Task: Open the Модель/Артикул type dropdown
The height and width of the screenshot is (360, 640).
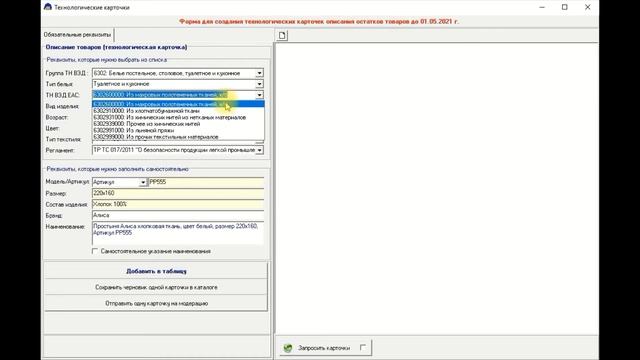Action: [142, 182]
